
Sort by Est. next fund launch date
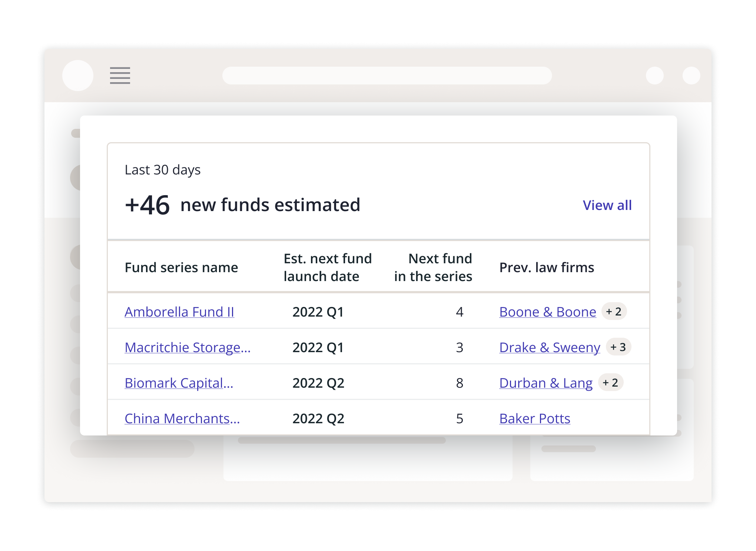point(328,267)
